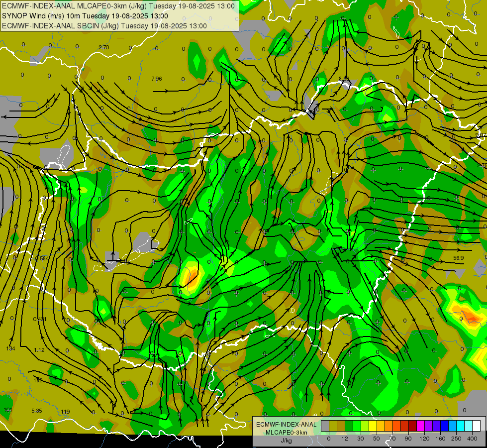Image resolution: width=487 pixels, height=448 pixels.
Task: Click the map value 134
Action: click(x=10, y=348)
